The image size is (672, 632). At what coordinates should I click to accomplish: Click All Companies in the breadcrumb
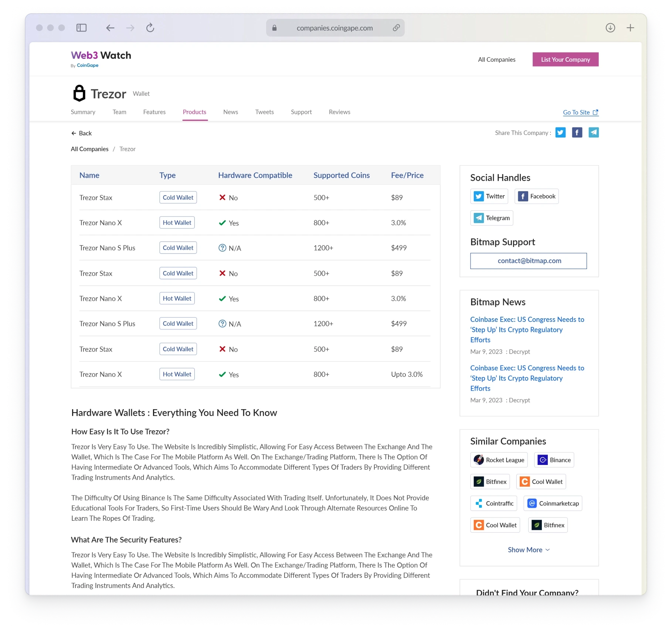[90, 149]
